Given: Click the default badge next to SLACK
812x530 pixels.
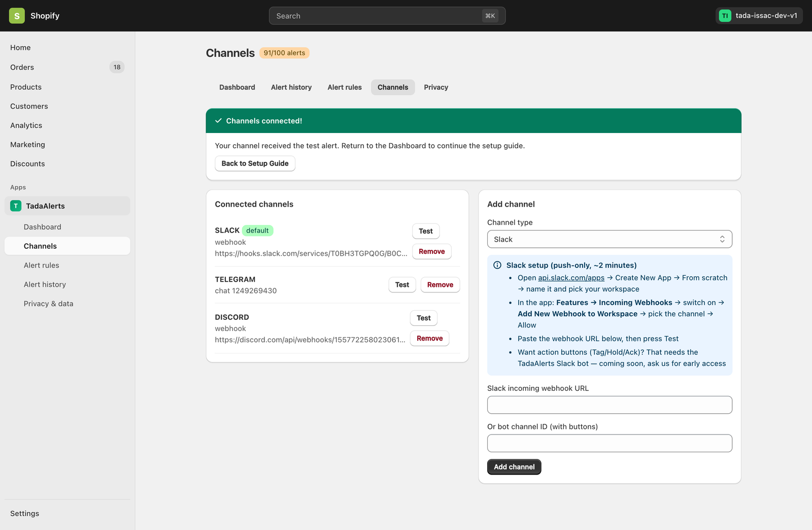Looking at the screenshot, I should click(257, 230).
